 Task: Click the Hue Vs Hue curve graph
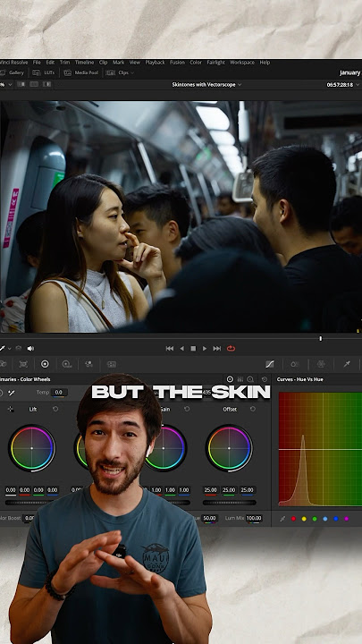pyautogui.click(x=320, y=449)
